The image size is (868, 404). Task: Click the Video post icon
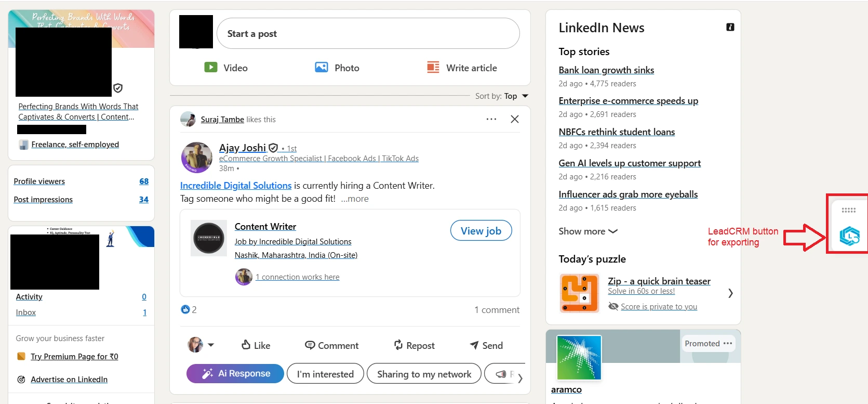(x=211, y=67)
